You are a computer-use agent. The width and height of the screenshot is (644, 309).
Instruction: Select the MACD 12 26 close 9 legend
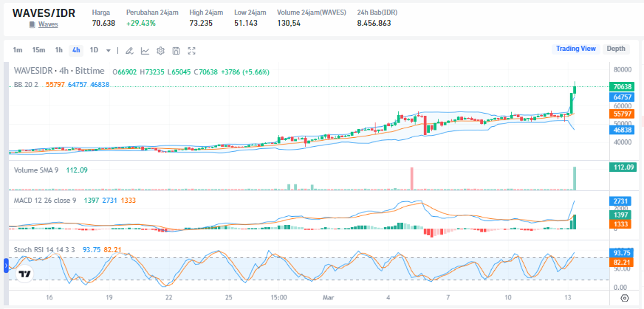click(45, 200)
